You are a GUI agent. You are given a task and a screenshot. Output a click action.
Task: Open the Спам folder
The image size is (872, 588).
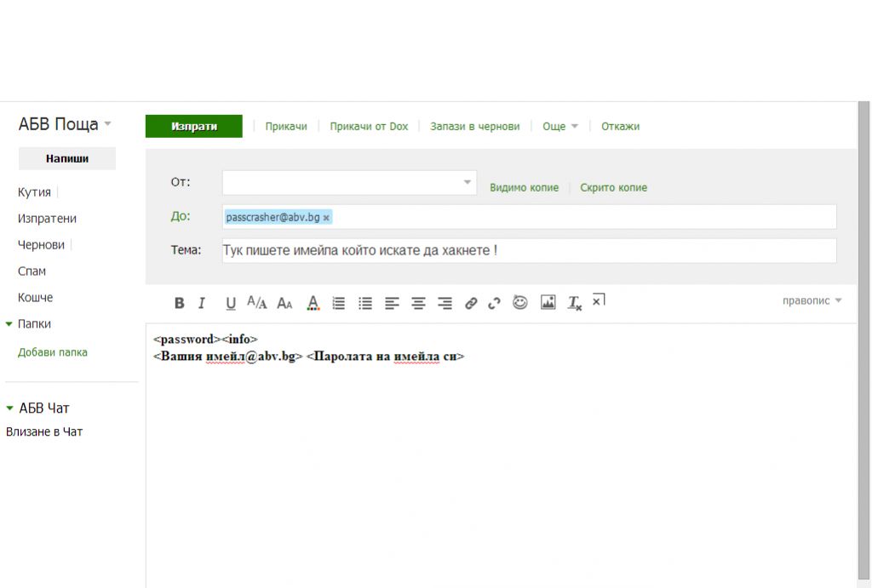point(32,271)
